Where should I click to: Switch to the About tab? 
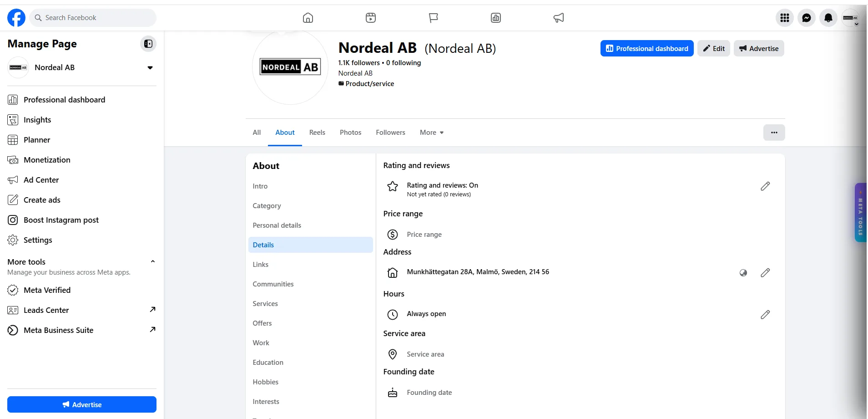click(285, 133)
